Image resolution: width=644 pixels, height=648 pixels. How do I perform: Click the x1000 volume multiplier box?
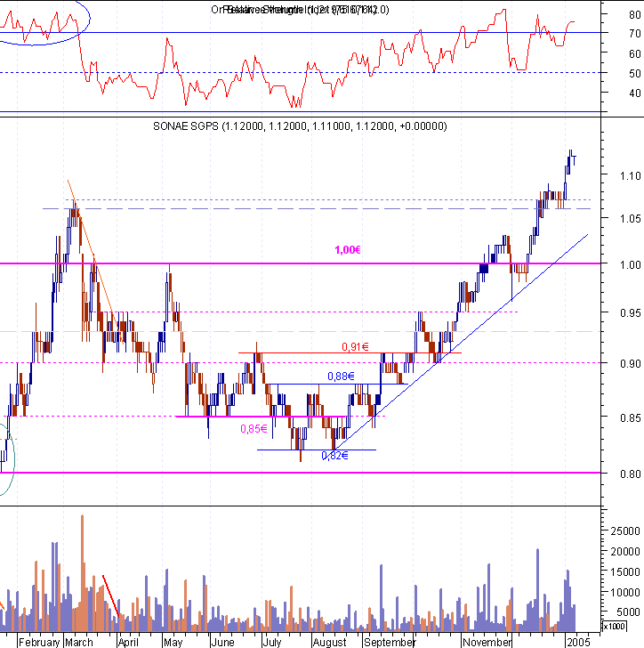(614, 626)
